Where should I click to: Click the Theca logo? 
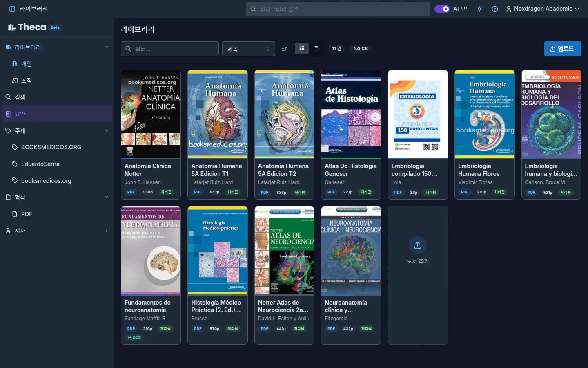(x=27, y=27)
